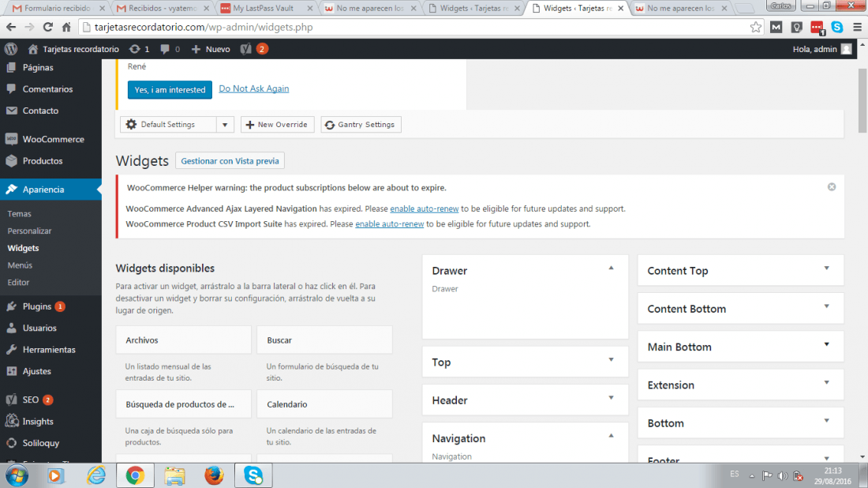Open WooCommerce in the admin sidebar
This screenshot has height=488, width=868.
coord(51,139)
